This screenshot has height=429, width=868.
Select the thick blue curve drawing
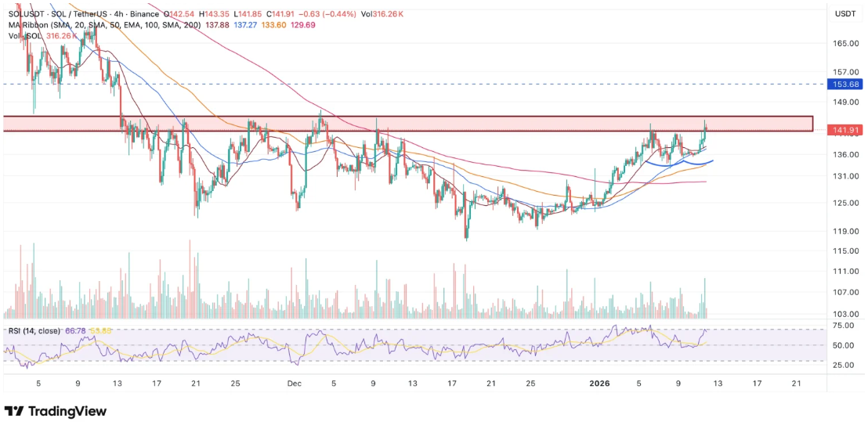674,164
